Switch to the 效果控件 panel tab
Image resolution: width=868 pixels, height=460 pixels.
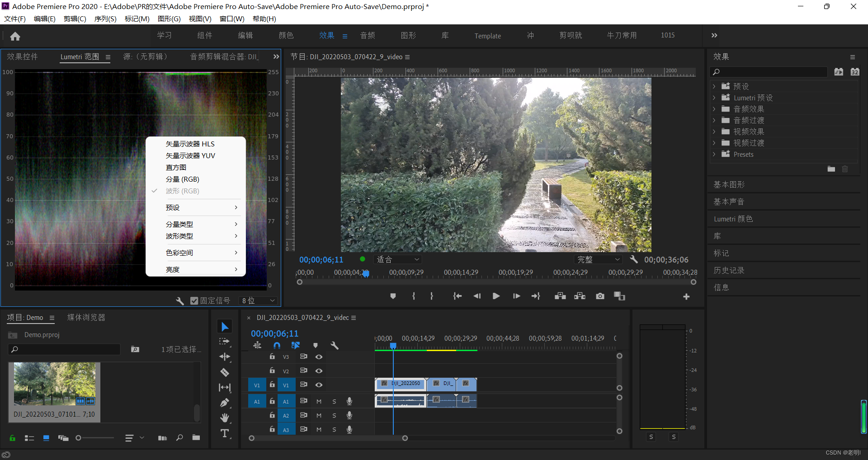pyautogui.click(x=22, y=56)
